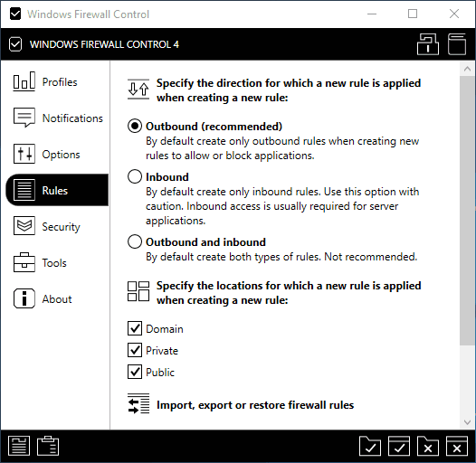Click the scrollbar up arrow
476x463 pixels.
tap(467, 69)
